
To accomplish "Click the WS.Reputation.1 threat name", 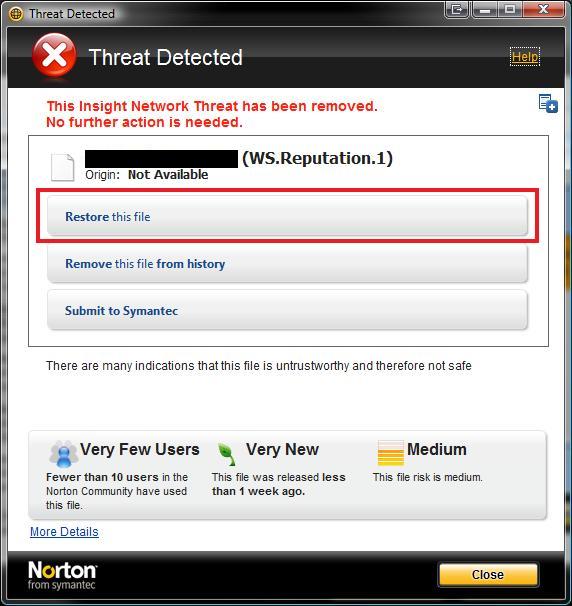I will 317,158.
